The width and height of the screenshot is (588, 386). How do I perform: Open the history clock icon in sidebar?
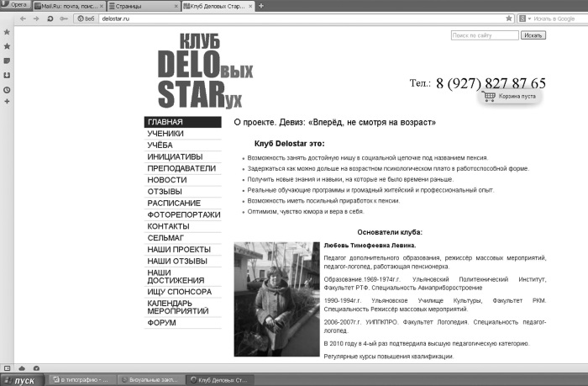7,88
